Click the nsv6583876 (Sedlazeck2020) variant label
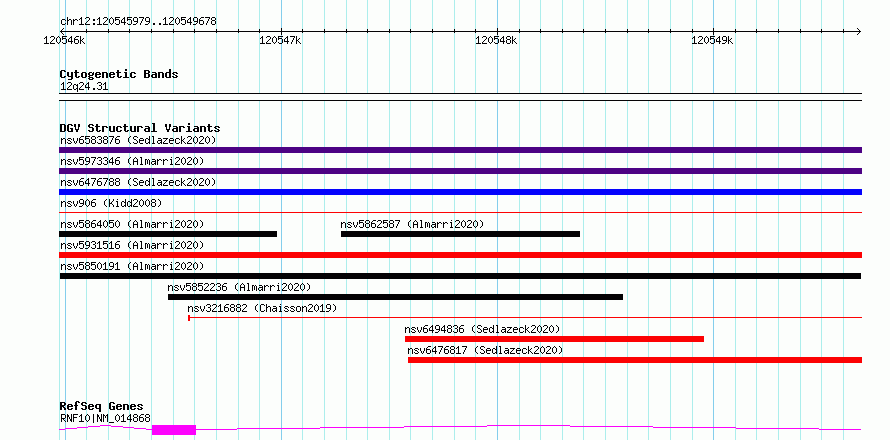Viewport: 890px width, 440px height. [x=138, y=140]
